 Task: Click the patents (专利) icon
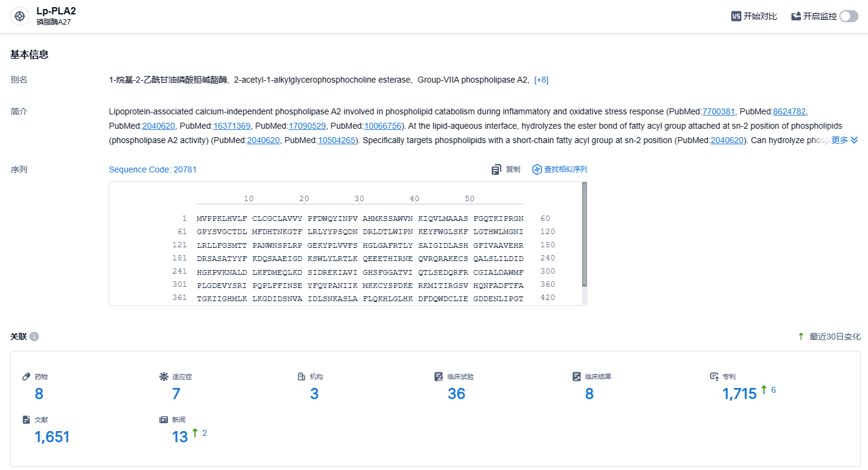[x=714, y=377]
